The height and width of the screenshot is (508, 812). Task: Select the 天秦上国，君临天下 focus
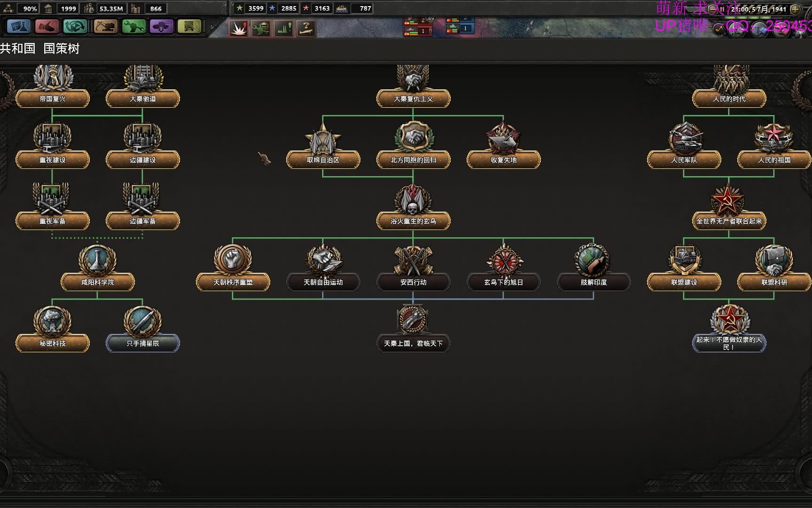click(x=414, y=343)
